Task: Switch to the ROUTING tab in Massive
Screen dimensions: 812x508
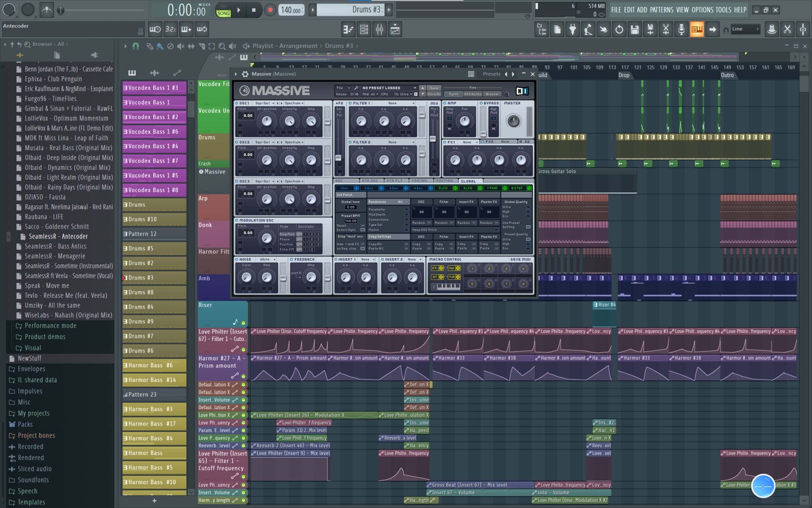Action: click(x=445, y=181)
